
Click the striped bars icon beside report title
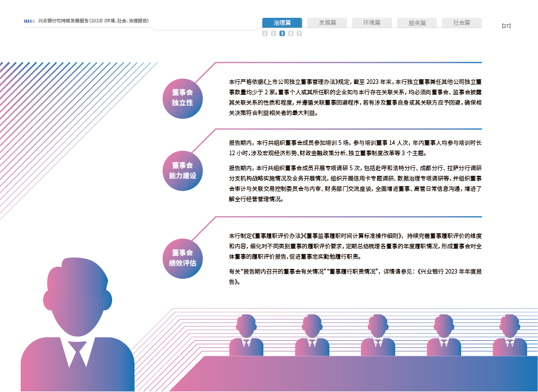click(29, 21)
